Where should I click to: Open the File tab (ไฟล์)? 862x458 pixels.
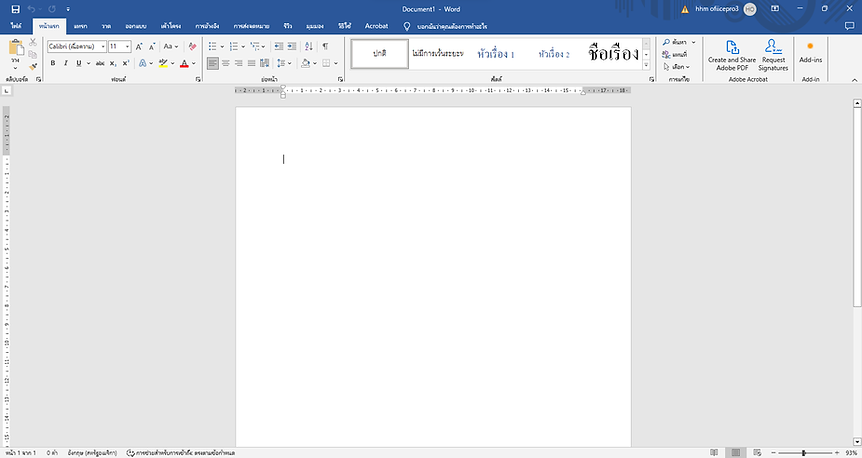click(x=16, y=26)
